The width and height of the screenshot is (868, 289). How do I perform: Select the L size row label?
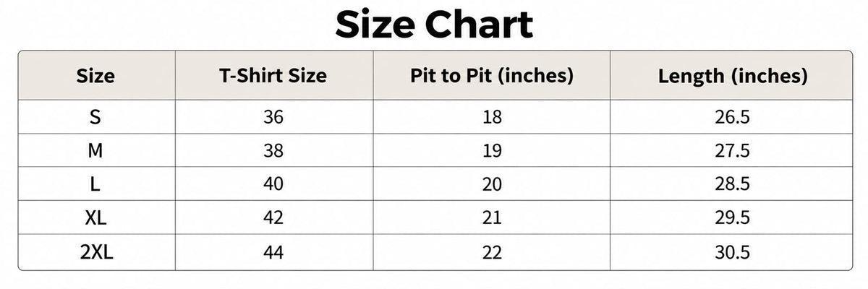(95, 184)
